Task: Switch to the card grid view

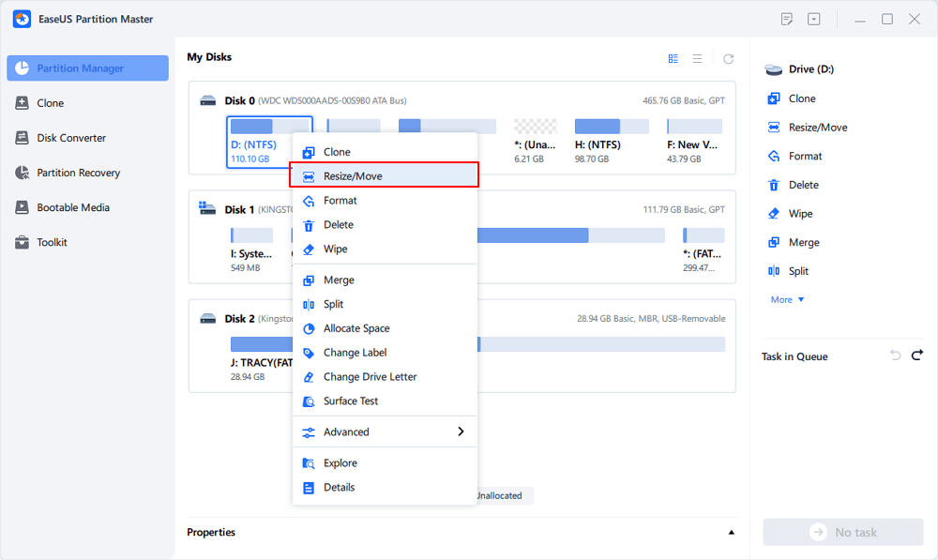Action: pos(673,58)
